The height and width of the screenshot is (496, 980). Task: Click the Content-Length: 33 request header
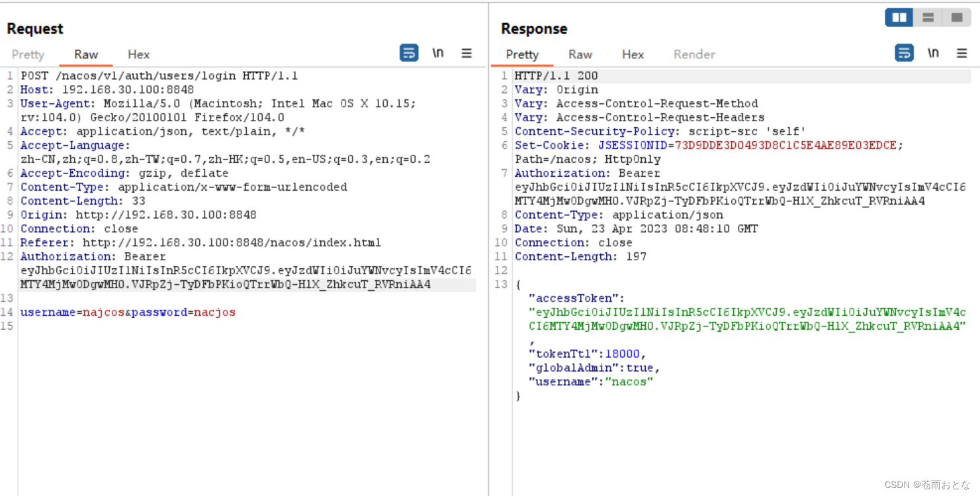tap(83, 201)
